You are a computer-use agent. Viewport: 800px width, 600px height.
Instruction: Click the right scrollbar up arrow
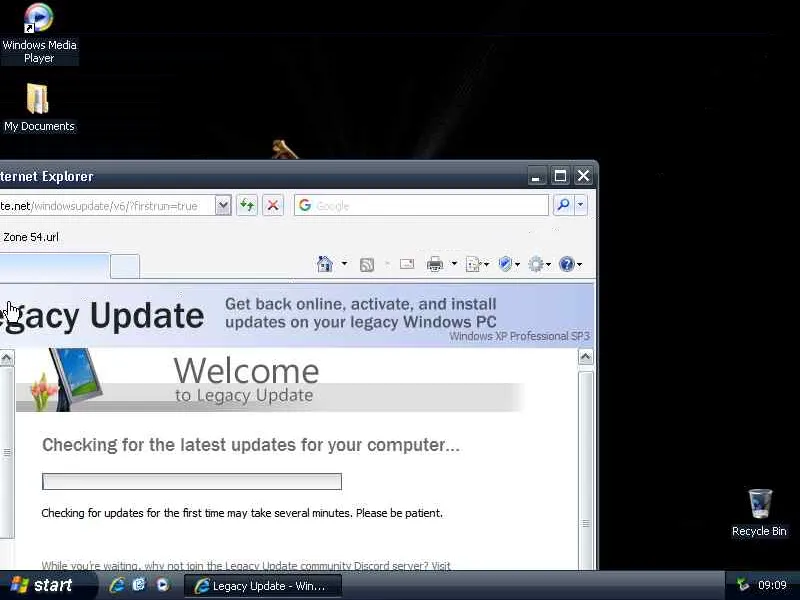point(586,357)
